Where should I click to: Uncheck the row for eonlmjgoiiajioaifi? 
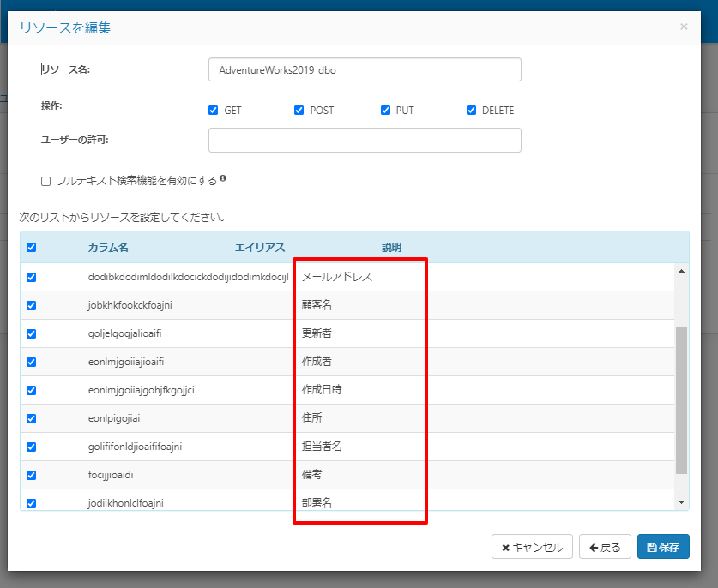[x=31, y=363]
